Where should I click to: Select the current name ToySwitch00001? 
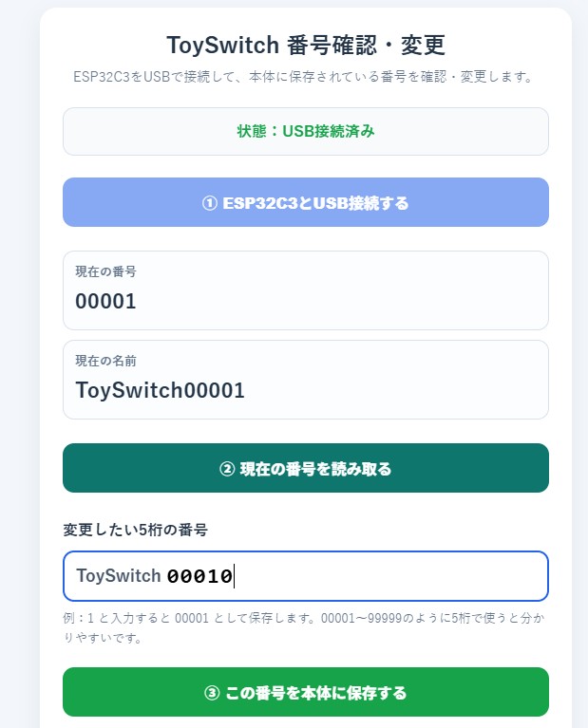coord(160,390)
